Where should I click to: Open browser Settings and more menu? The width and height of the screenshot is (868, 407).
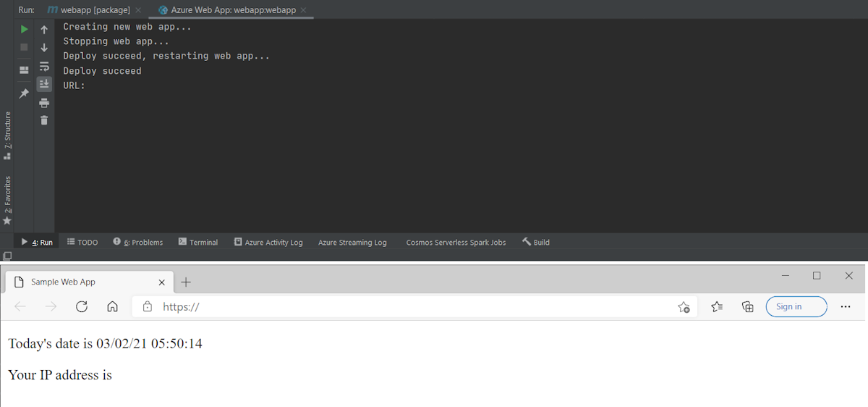click(x=846, y=307)
